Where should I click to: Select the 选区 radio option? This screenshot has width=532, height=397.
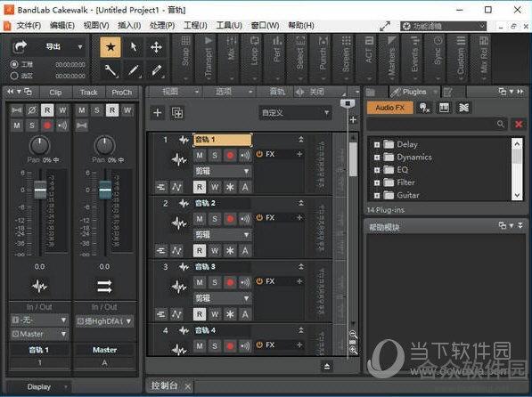pyautogui.click(x=14, y=76)
